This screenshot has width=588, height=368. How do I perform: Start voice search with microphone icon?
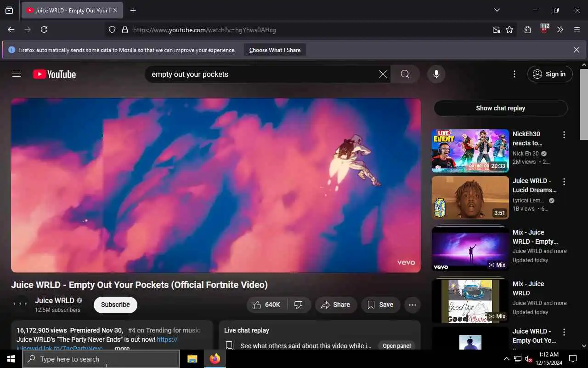[436, 74]
